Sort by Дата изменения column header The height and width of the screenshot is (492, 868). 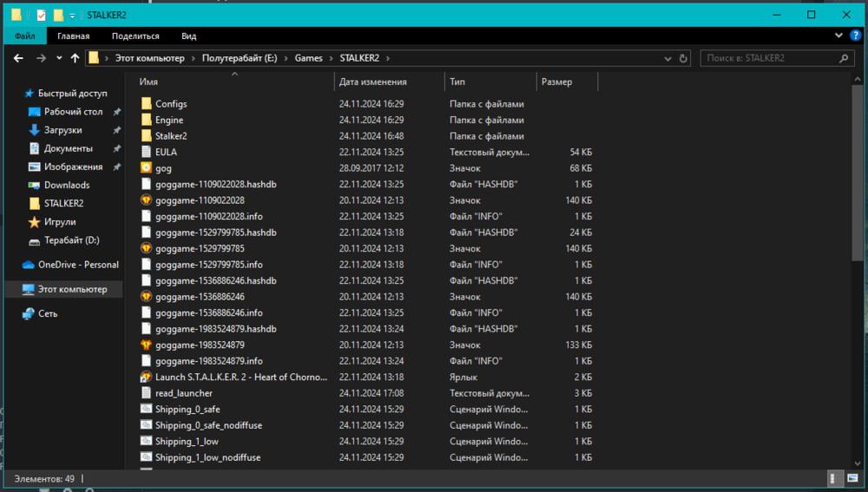pyautogui.click(x=372, y=82)
